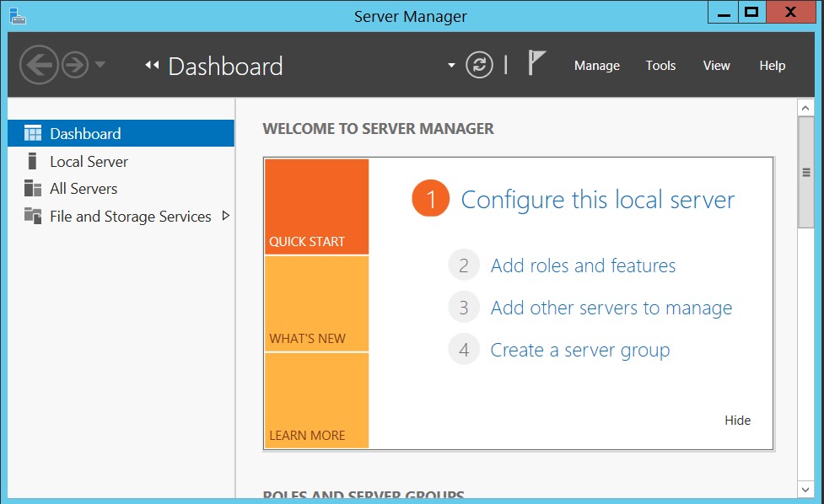Click Create a server group link

(580, 350)
